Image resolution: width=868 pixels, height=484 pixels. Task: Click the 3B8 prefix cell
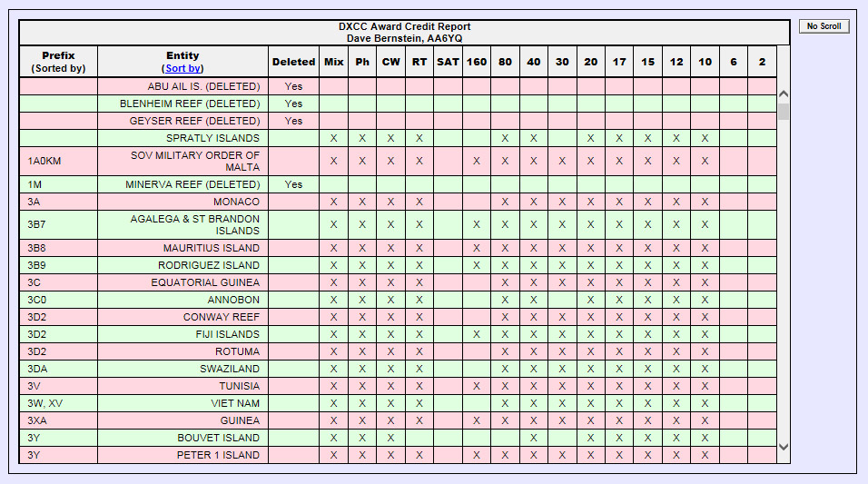click(58, 248)
